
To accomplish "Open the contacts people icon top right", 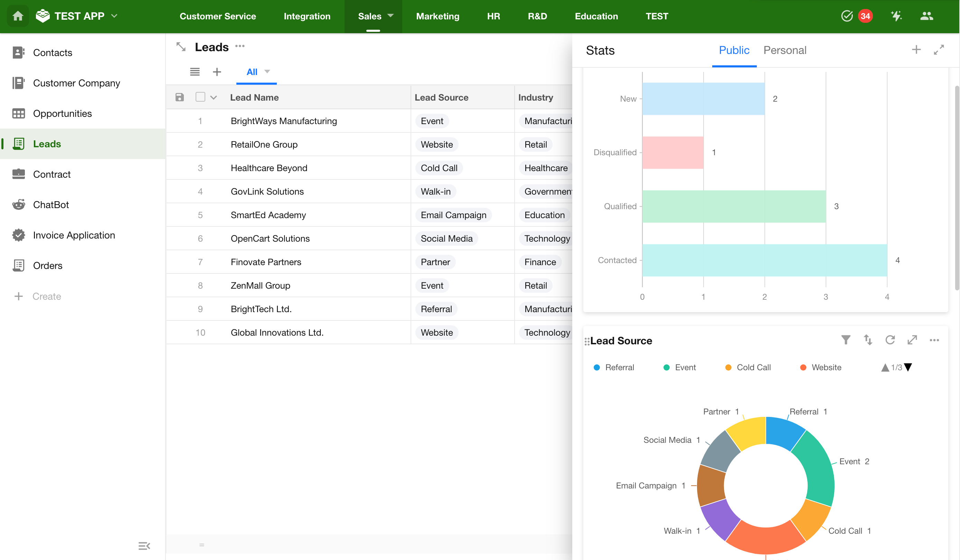I will tap(926, 16).
